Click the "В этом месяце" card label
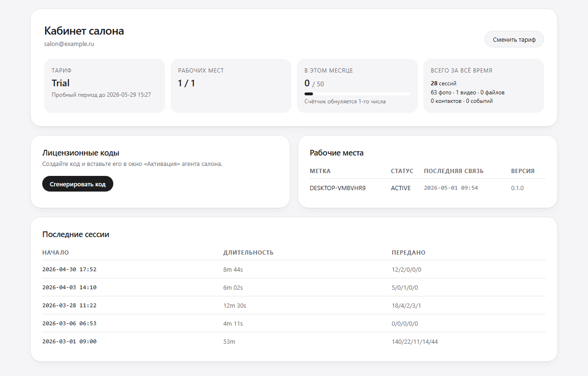The image size is (588, 376). click(329, 70)
